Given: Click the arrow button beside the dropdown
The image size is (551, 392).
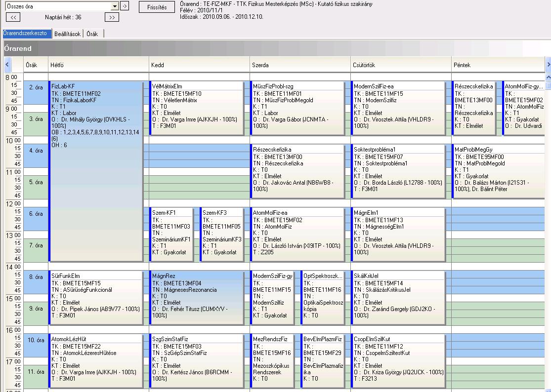Looking at the screenshot, I should (x=125, y=6).
